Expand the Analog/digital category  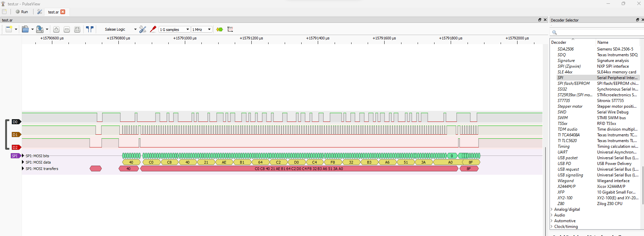point(552,209)
